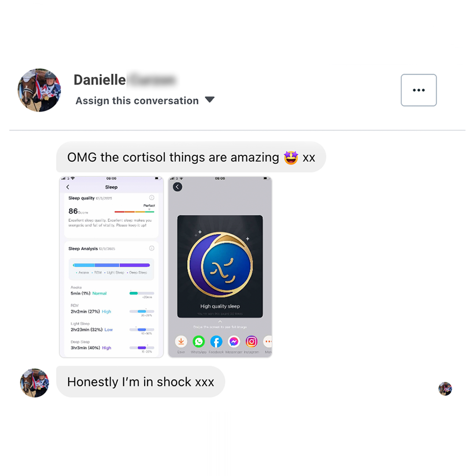Click the Sleep quality info icon

(x=152, y=197)
